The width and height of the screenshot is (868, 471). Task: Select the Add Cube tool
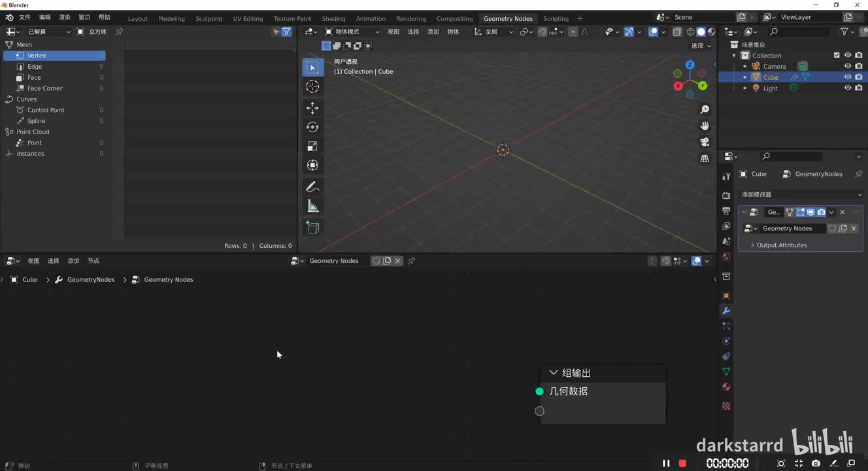pos(312,228)
